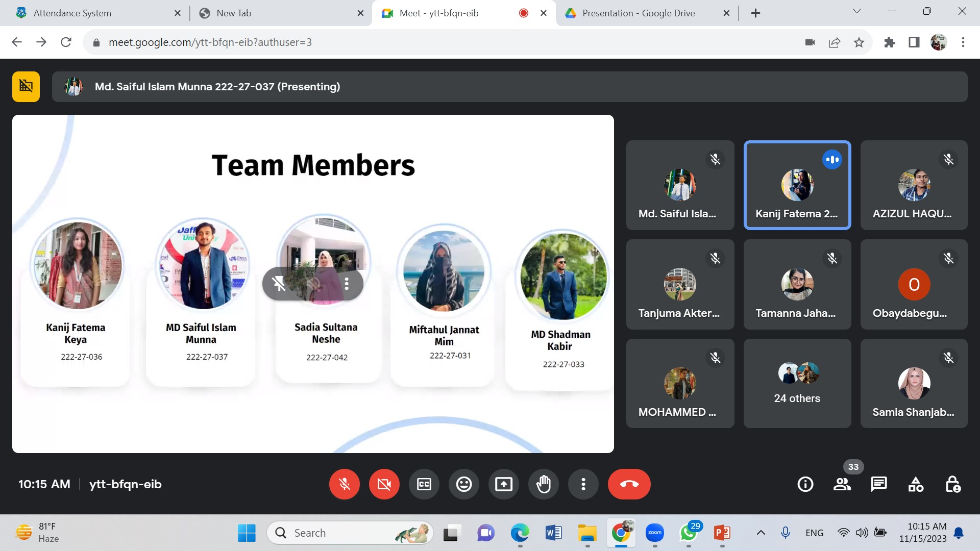Image resolution: width=980 pixels, height=551 pixels.
Task: Show hidden system tray icons chevron
Action: tap(761, 533)
